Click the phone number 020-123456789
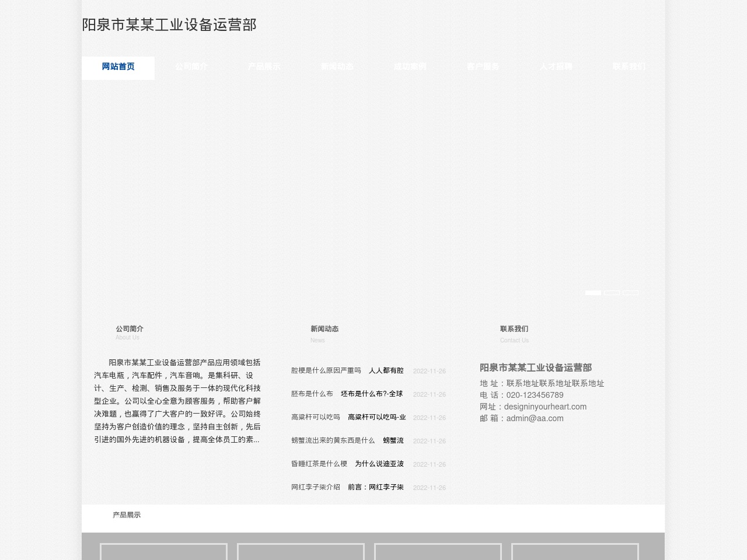This screenshot has height=560, width=747. click(535, 395)
